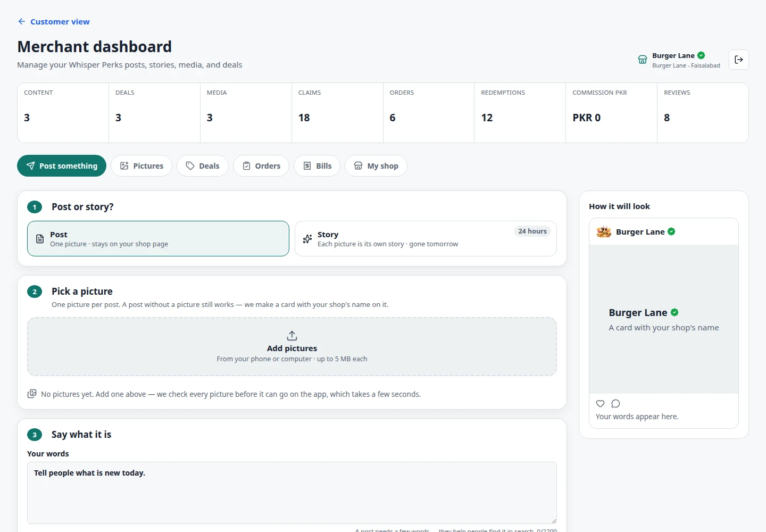Click the Say what it is heading
Image resolution: width=766 pixels, height=532 pixels.
[81, 435]
